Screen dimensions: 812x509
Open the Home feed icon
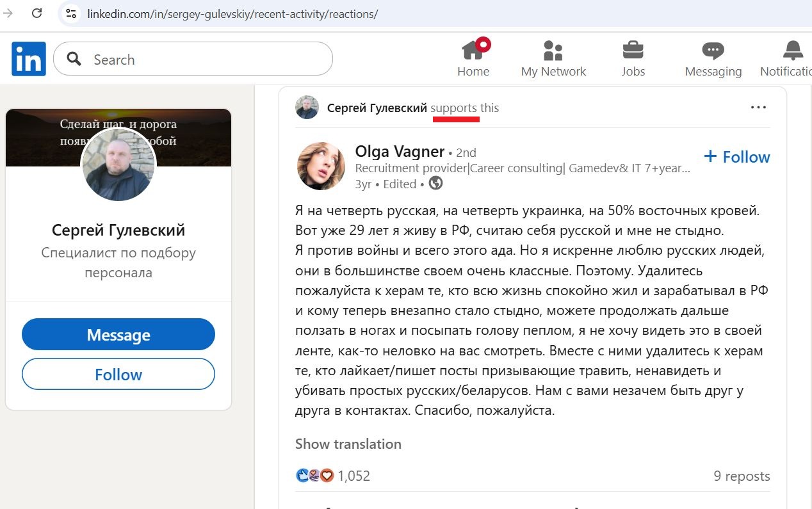(x=473, y=51)
